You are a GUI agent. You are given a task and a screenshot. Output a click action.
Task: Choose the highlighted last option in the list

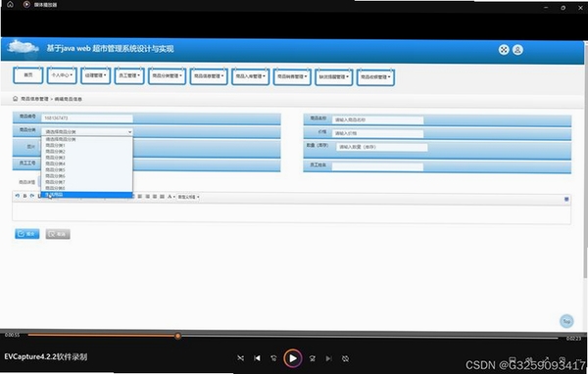point(87,195)
